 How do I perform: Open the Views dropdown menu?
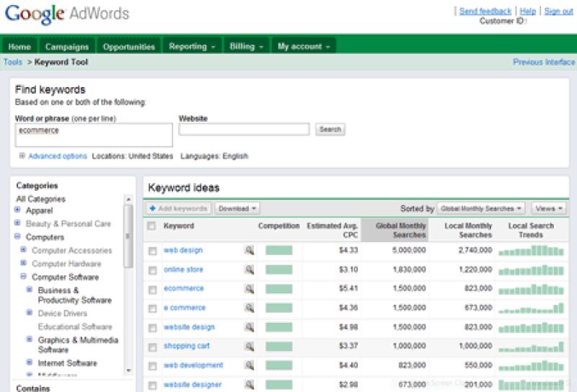548,209
